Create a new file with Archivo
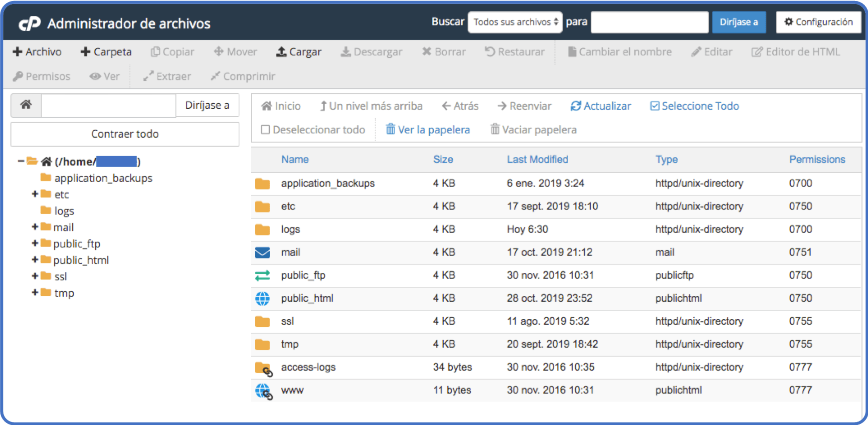This screenshot has height=425, width=868. click(x=37, y=52)
